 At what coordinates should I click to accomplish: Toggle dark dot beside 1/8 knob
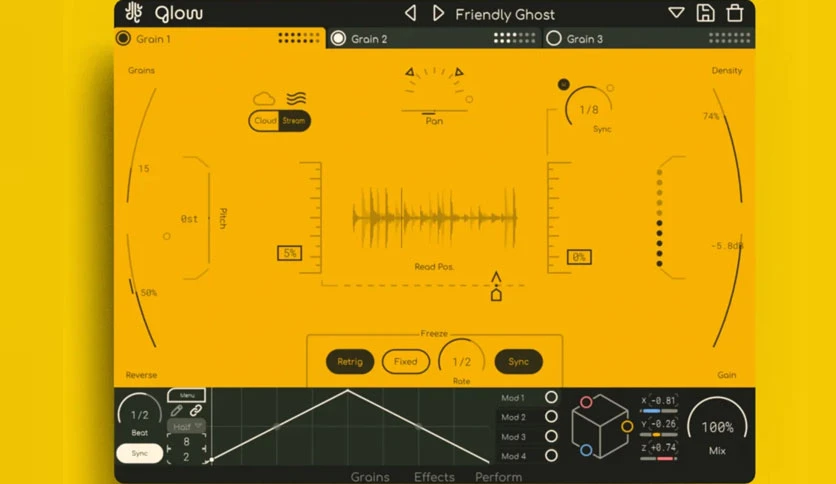click(x=564, y=84)
